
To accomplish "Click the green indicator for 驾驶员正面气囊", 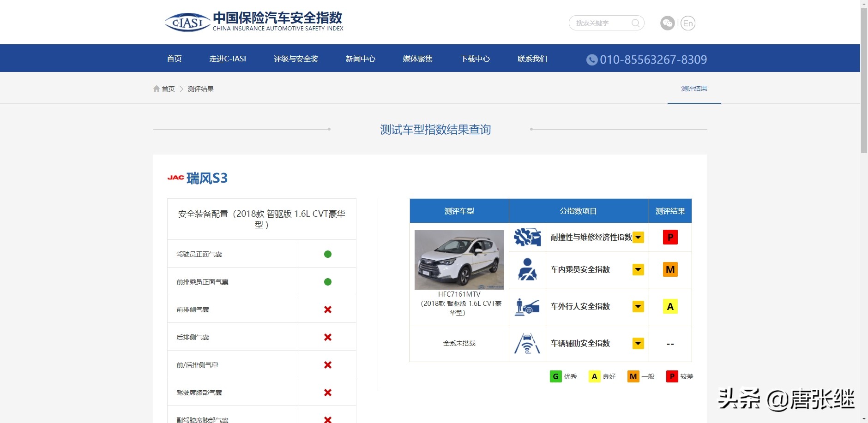I will (328, 253).
